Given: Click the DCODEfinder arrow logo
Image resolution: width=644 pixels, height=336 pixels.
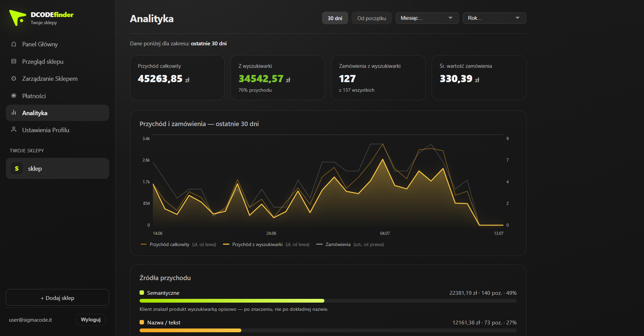Looking at the screenshot, I should [x=17, y=18].
